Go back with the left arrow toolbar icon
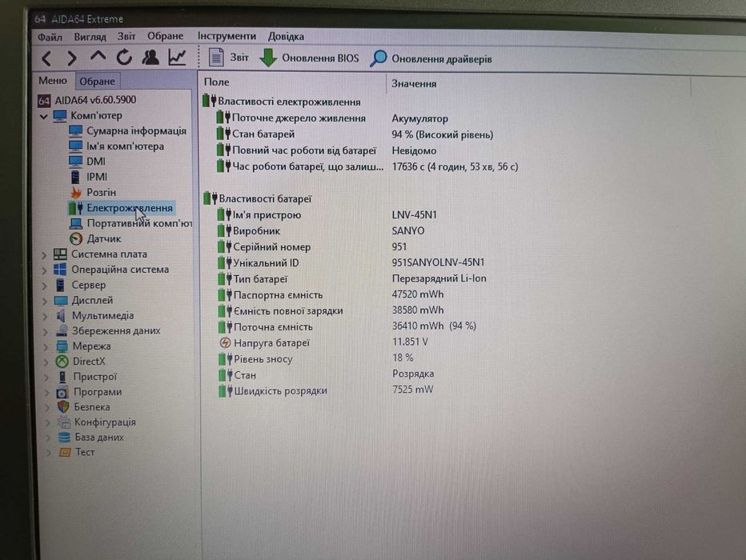 pos(46,58)
